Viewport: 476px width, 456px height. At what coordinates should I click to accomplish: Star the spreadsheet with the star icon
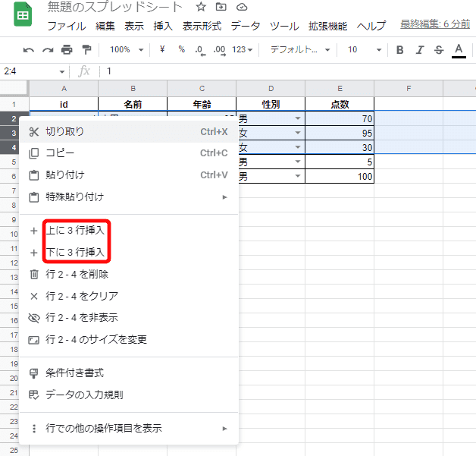[x=201, y=7]
